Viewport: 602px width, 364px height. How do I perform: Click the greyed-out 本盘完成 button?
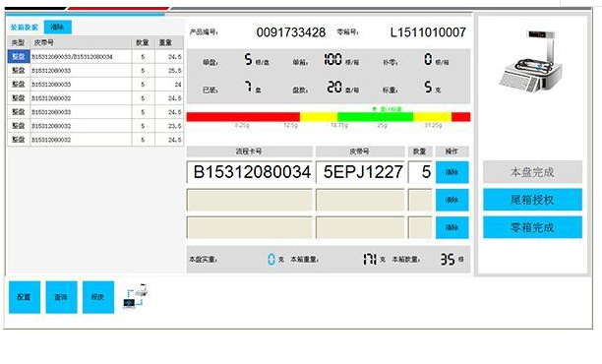[x=532, y=171]
